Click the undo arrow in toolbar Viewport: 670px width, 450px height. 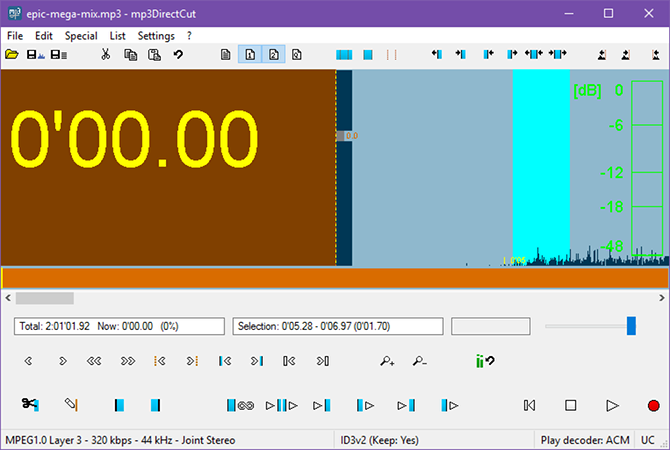(178, 55)
